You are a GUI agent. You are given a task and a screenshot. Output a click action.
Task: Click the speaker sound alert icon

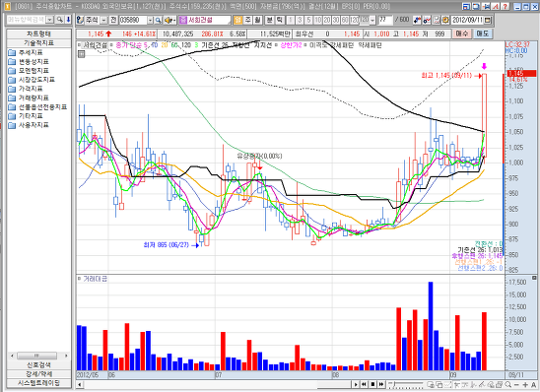pyautogui.click(x=169, y=21)
